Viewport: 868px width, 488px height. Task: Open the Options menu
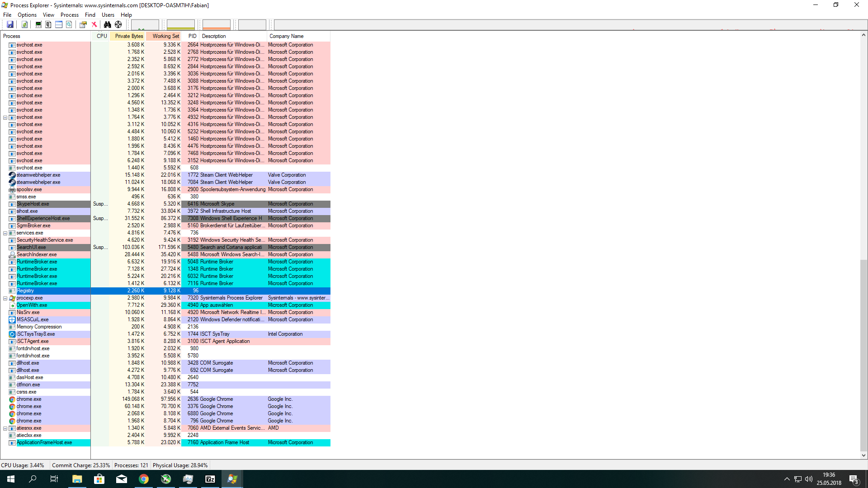click(x=27, y=15)
